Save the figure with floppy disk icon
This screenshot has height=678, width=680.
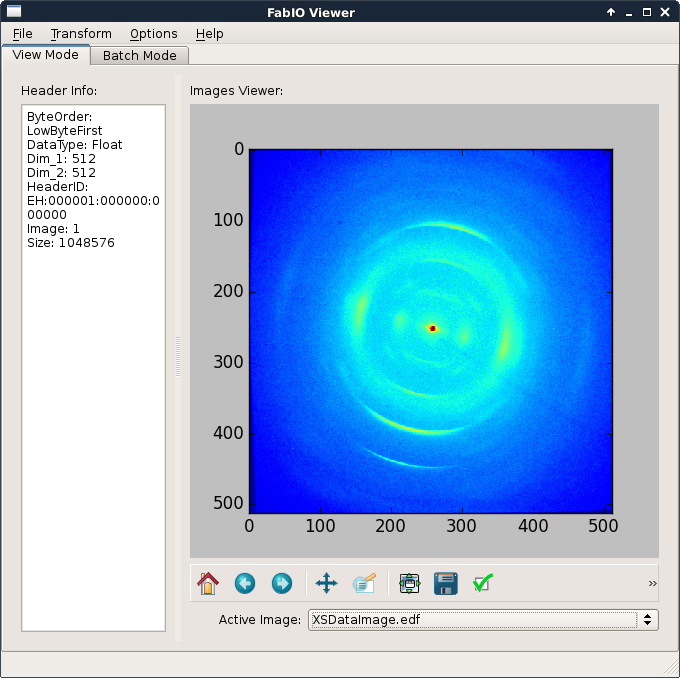click(446, 583)
